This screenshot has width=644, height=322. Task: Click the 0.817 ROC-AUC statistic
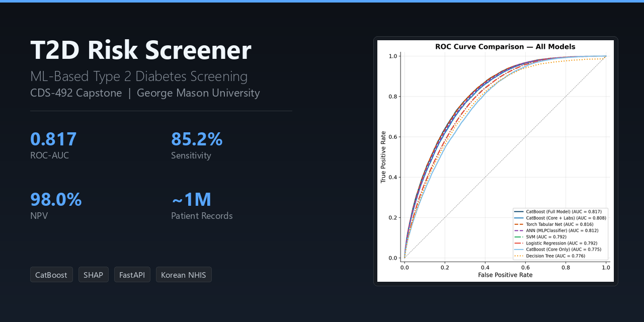53,145
